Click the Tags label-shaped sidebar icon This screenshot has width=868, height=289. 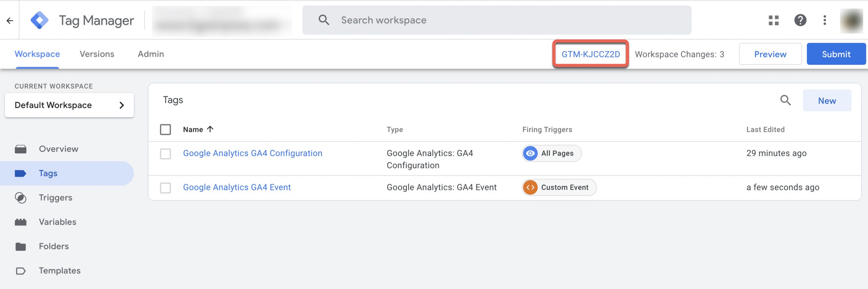pyautogui.click(x=21, y=173)
